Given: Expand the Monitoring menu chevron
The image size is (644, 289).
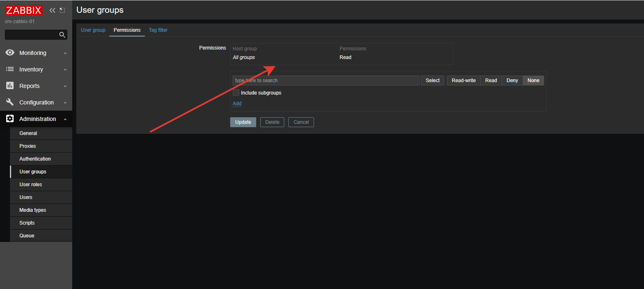Looking at the screenshot, I should 65,53.
